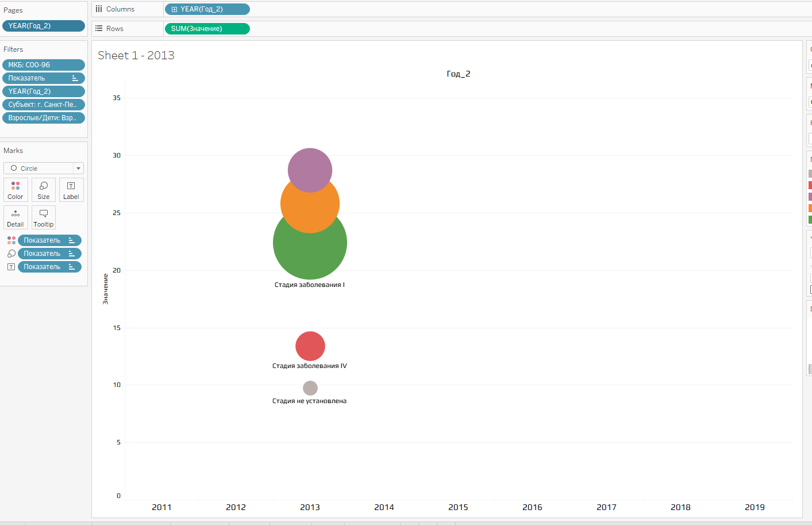Click the red Стадия заболевания IV bubble
The image size is (812, 525).
(x=310, y=346)
